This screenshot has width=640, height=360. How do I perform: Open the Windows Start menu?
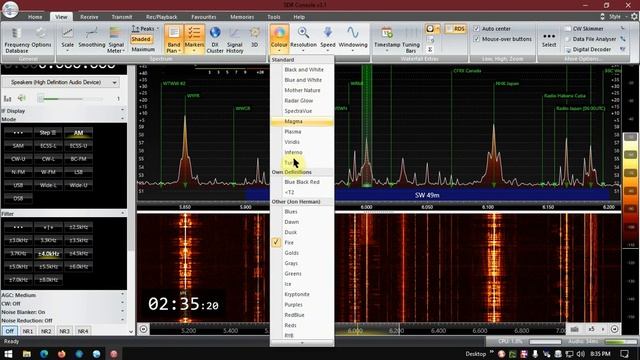coord(8,354)
